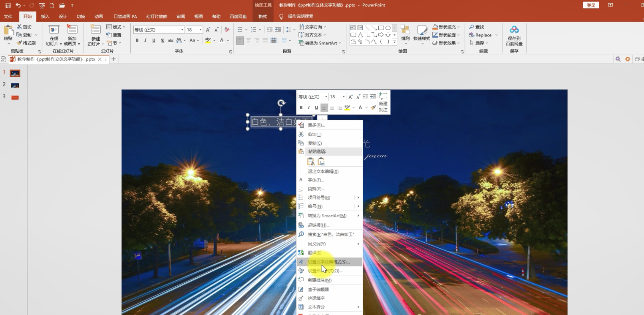The width and height of the screenshot is (644, 315).
Task: Toggle justify alignment in ribbon paragraph group
Action: coord(265,40)
